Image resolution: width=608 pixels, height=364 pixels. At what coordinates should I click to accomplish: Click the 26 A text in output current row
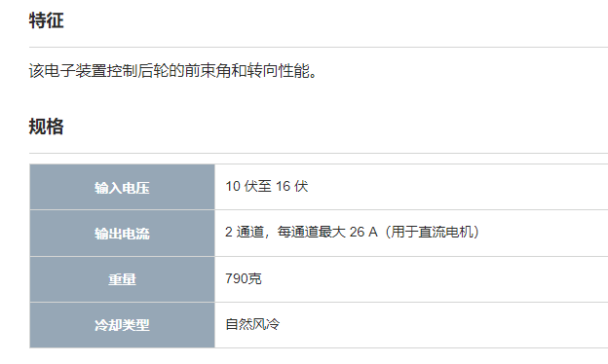(363, 232)
